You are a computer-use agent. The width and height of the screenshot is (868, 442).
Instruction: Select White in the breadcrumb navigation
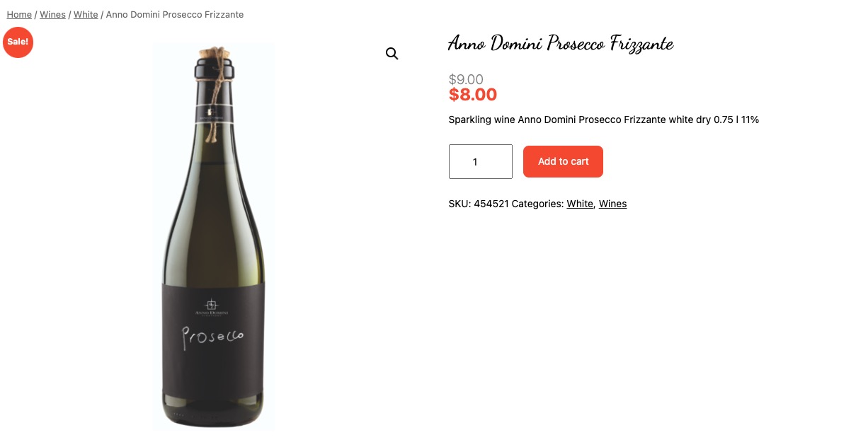pyautogui.click(x=86, y=14)
